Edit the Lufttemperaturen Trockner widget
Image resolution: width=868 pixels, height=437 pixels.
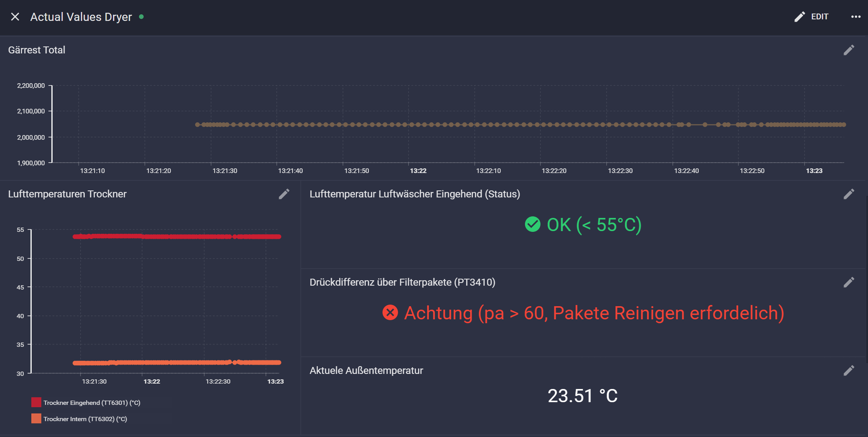point(284,194)
